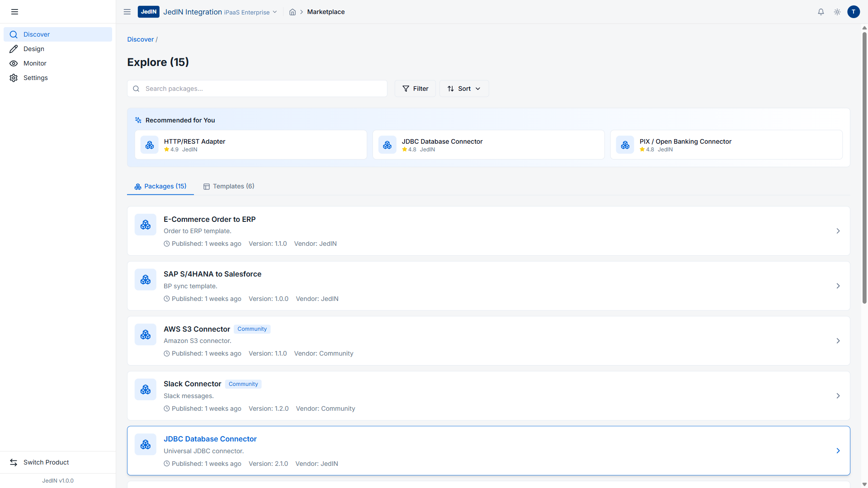868x488 pixels.
Task: Open the user avatar menu
Action: click(854, 12)
